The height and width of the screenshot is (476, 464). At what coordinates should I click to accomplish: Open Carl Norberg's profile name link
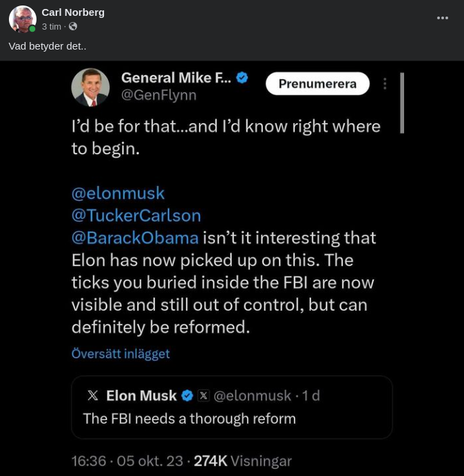73,12
